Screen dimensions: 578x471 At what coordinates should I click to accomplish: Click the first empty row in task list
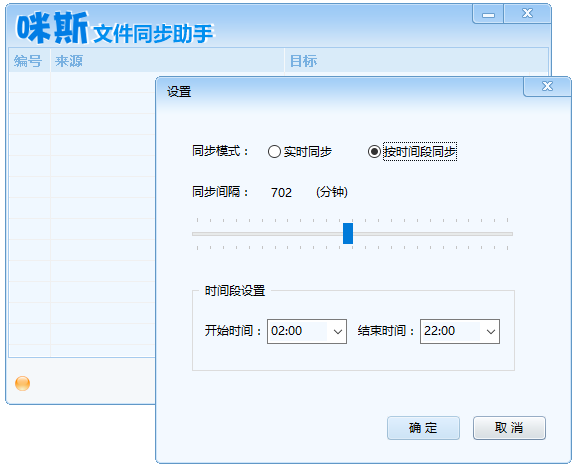(x=82, y=82)
